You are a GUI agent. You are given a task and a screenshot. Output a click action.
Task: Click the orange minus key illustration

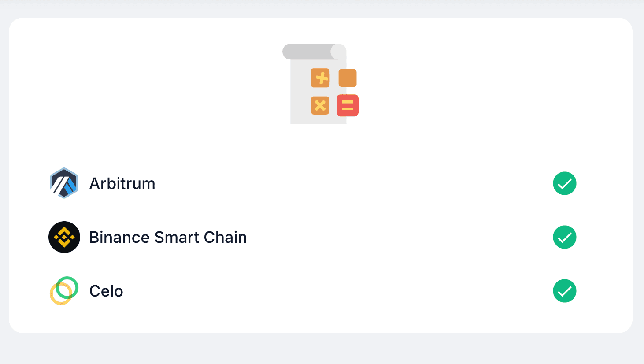(348, 78)
